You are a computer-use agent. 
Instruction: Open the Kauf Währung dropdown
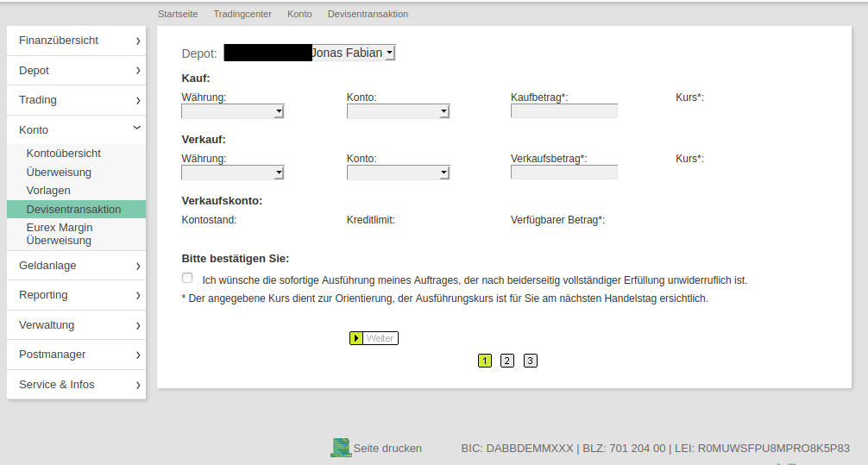pyautogui.click(x=232, y=111)
